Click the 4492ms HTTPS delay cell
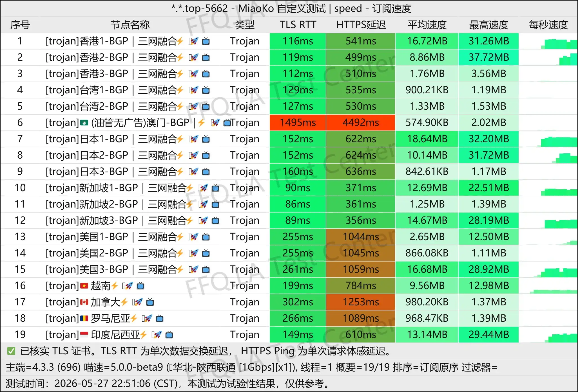Viewport: 578px width, 392px height. (361, 123)
